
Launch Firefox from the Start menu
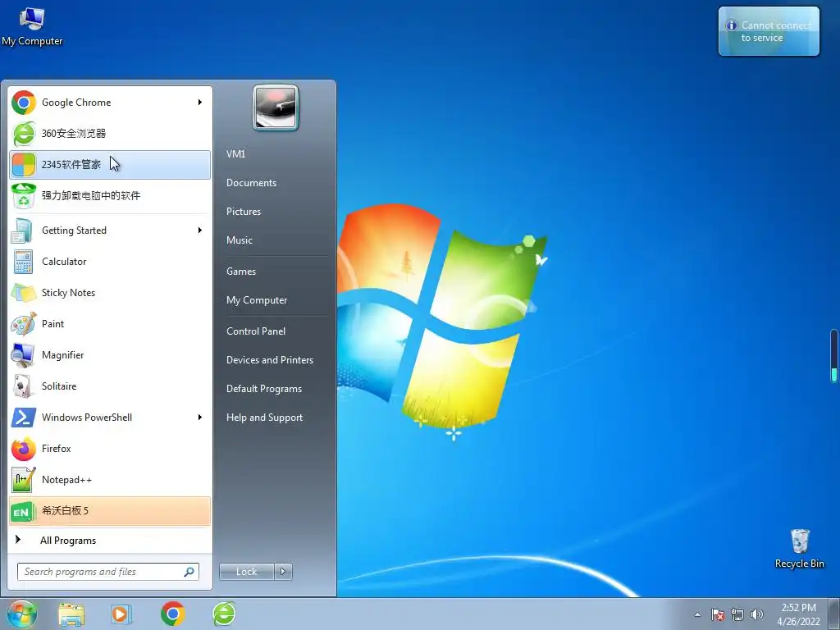pyautogui.click(x=110, y=449)
